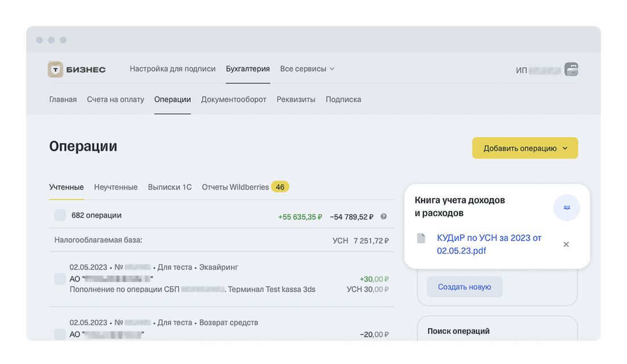Click the PDF document file icon
Screen dimensions: 627x364
pos(421,239)
